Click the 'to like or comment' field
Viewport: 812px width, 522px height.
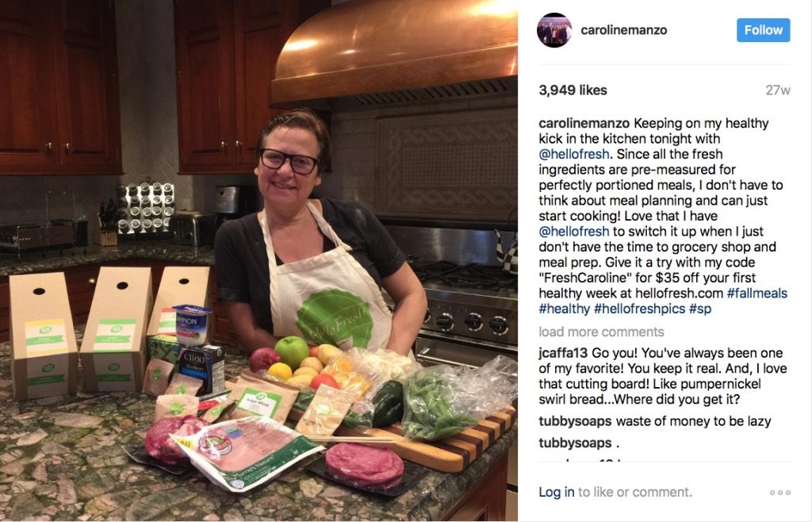635,492
